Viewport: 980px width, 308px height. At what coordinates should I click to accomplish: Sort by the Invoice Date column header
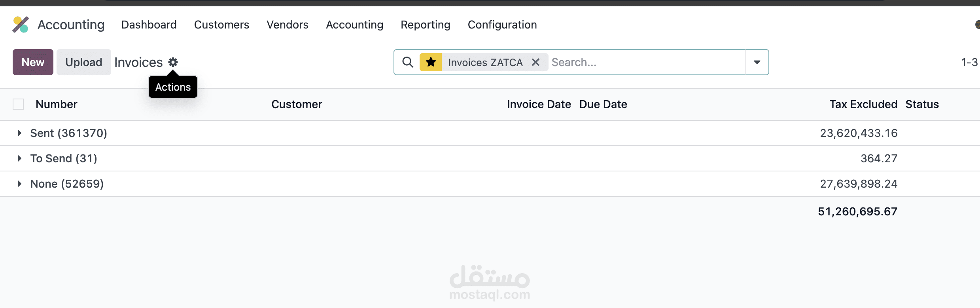(539, 104)
